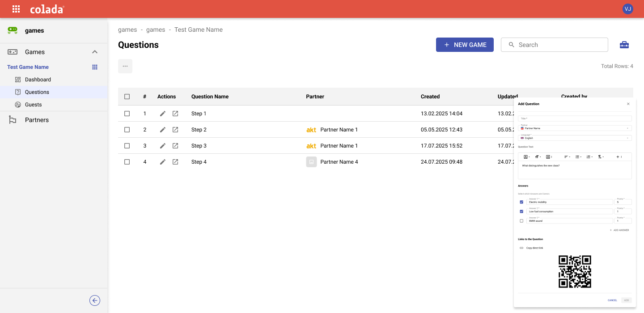Click the toolbox icon beside search

click(x=624, y=45)
